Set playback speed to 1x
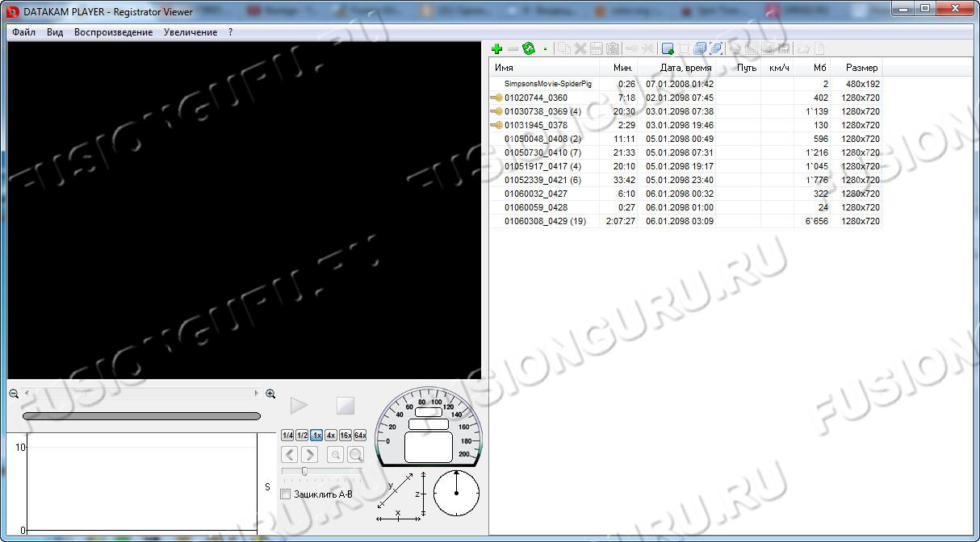The width and height of the screenshot is (980, 542). [316, 435]
